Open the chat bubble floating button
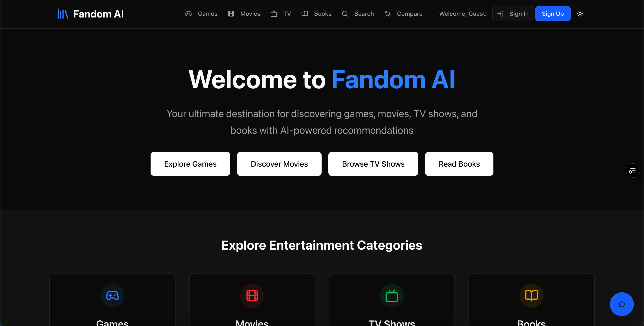The height and width of the screenshot is (326, 644). pyautogui.click(x=621, y=304)
